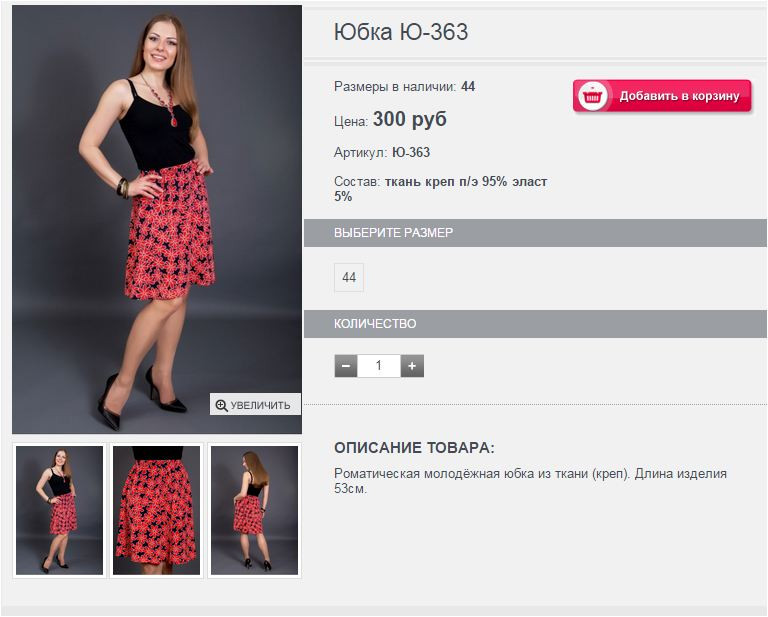Click the main product photo of the skirt
768x617 pixels.
tap(157, 219)
